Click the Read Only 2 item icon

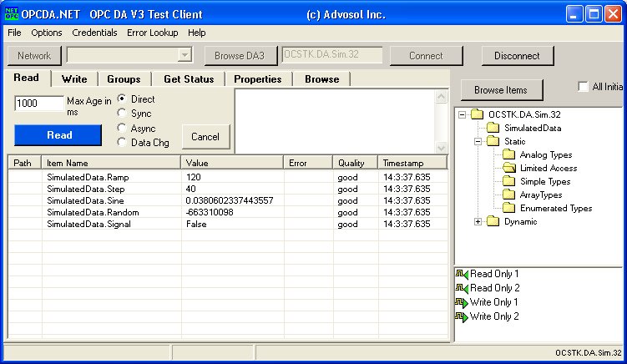click(462, 288)
